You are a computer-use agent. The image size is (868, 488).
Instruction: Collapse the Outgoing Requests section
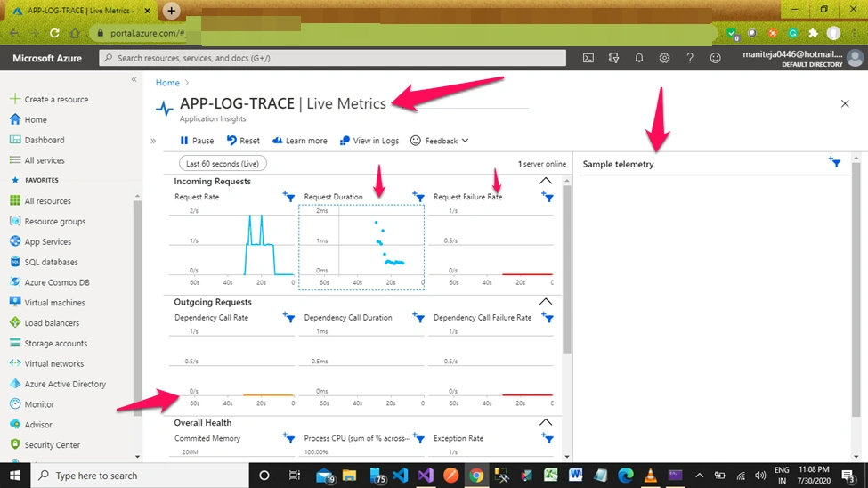[545, 302]
